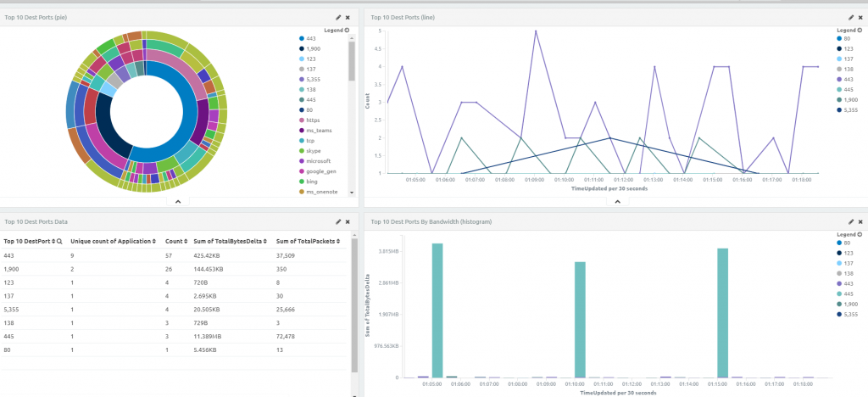This screenshot has height=397, width=868.
Task: Remove the Top 10 Dest Ports line panel
Action: [x=861, y=18]
